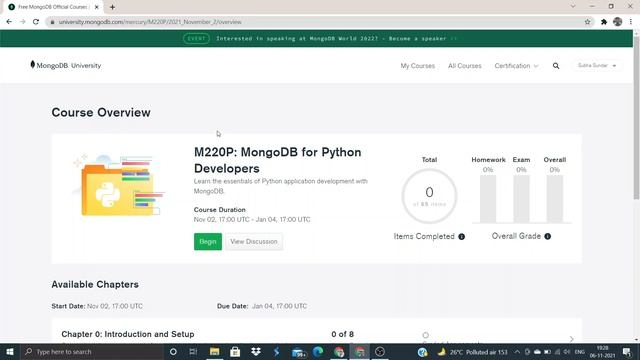Click the M220P: MongoDB for Python Developers title
Viewport: 640px width, 360px height.
click(x=278, y=160)
